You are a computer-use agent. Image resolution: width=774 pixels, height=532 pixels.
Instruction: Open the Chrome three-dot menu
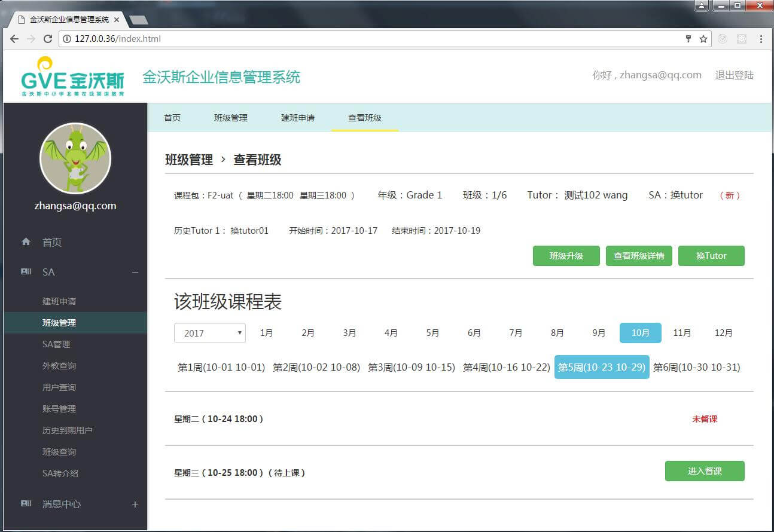[761, 39]
